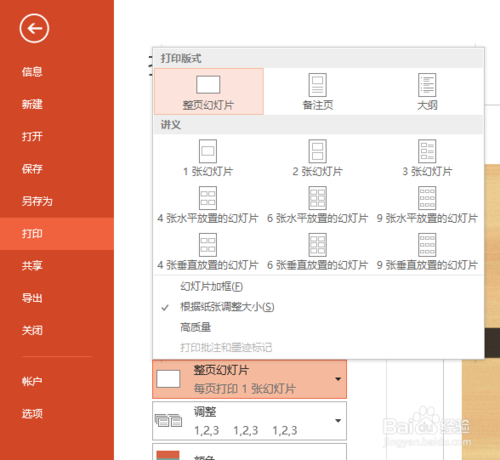Choose the 大纲 print layout icon
Viewport: 500px width, 460px height.
click(x=427, y=85)
